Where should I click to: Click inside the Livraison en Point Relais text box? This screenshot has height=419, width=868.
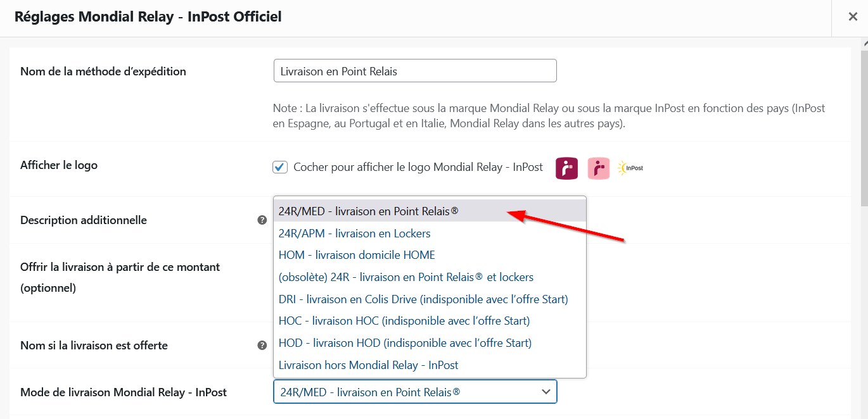tap(414, 70)
